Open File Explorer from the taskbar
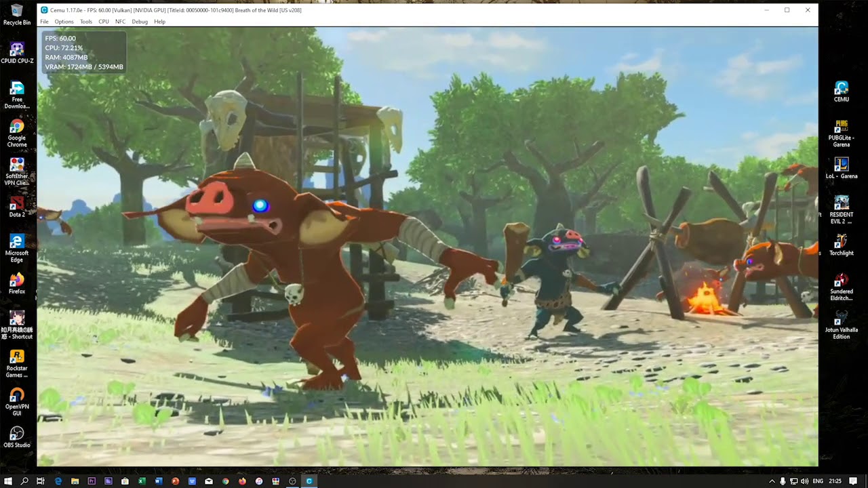This screenshot has width=868, height=488. [75, 481]
